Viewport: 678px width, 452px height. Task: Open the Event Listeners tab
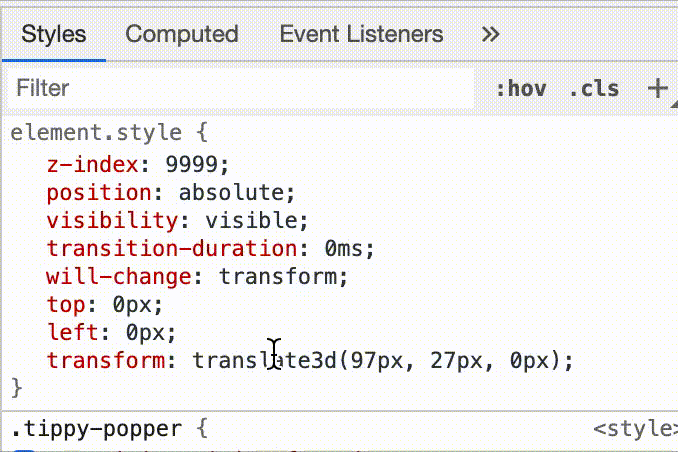(361, 34)
